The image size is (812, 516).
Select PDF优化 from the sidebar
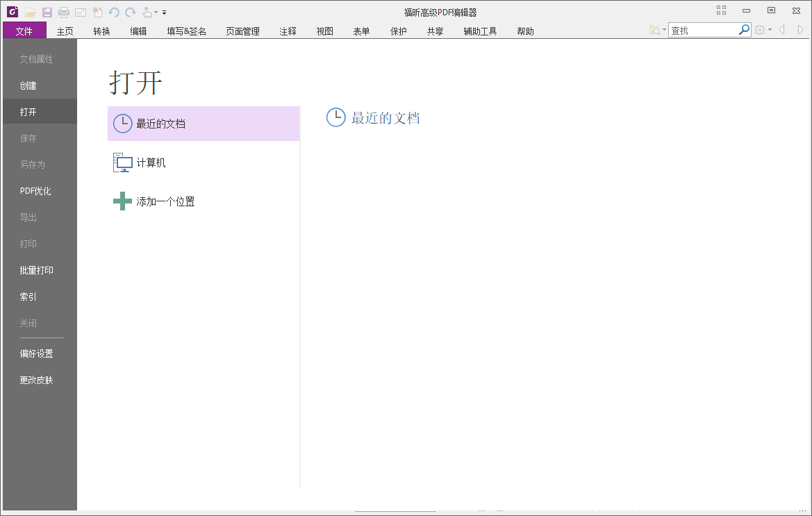(x=35, y=190)
